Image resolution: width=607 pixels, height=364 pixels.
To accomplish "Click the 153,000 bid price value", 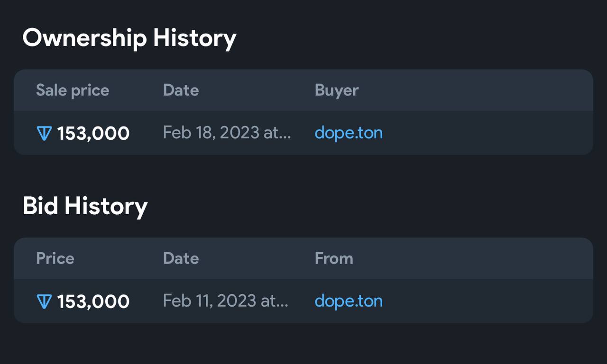I will point(93,302).
